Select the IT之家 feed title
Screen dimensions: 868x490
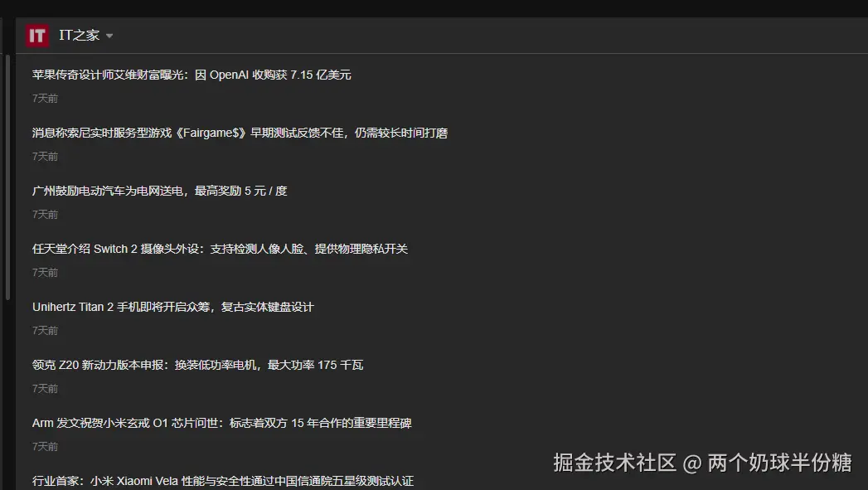(76, 35)
